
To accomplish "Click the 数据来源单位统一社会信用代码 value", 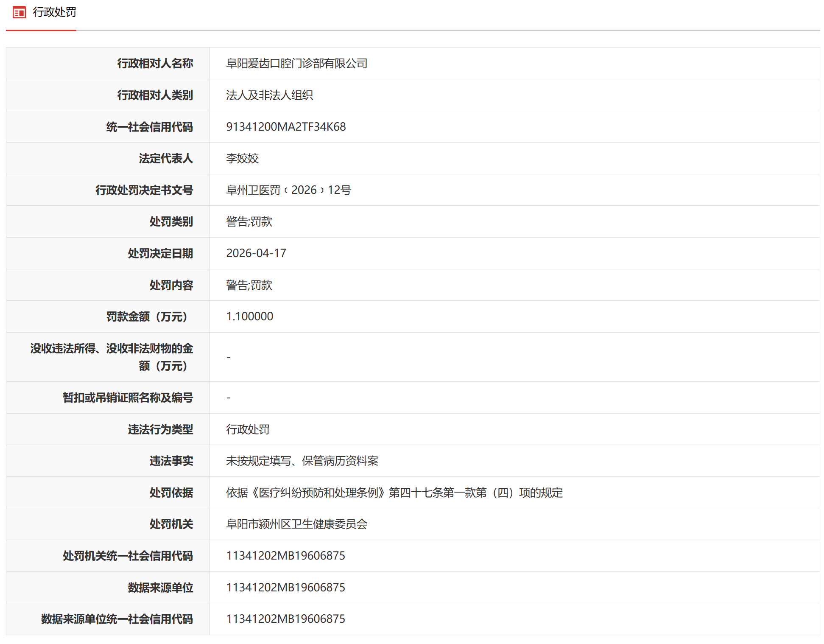I will [x=285, y=619].
